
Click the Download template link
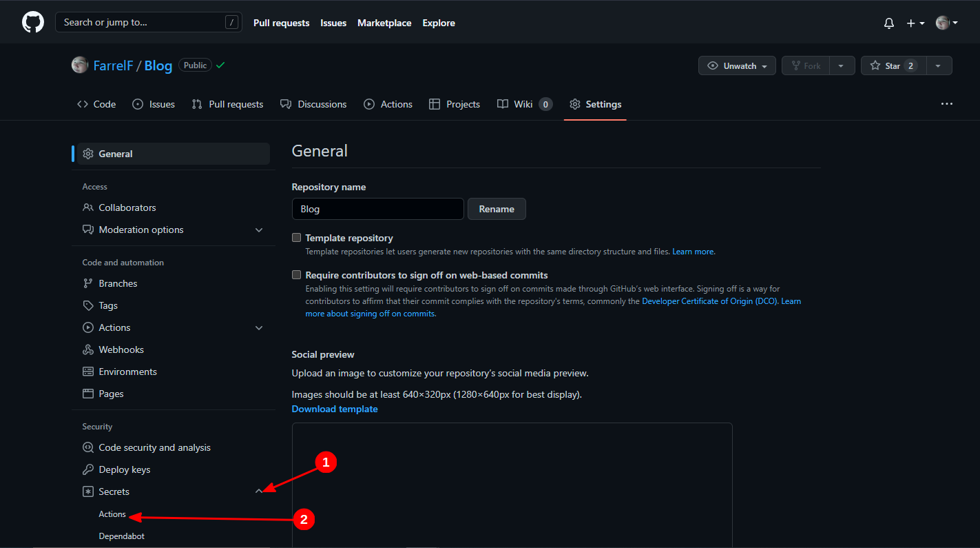(x=335, y=409)
